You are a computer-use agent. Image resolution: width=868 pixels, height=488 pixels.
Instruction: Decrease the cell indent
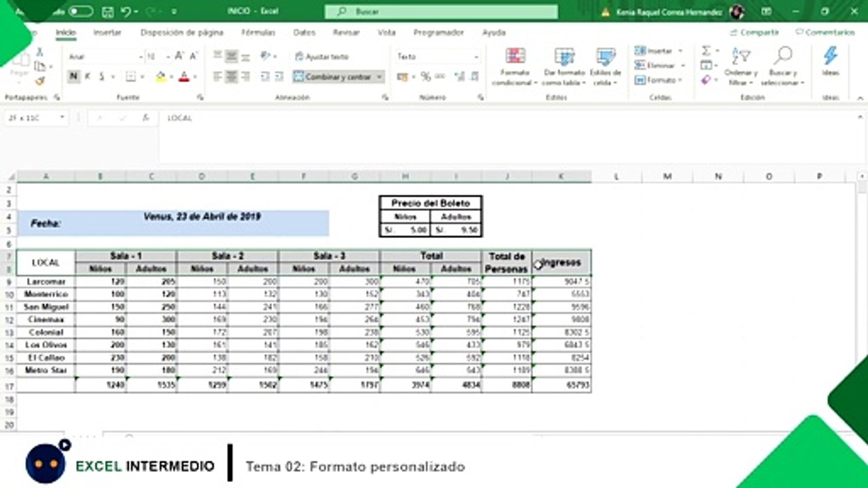(x=264, y=77)
